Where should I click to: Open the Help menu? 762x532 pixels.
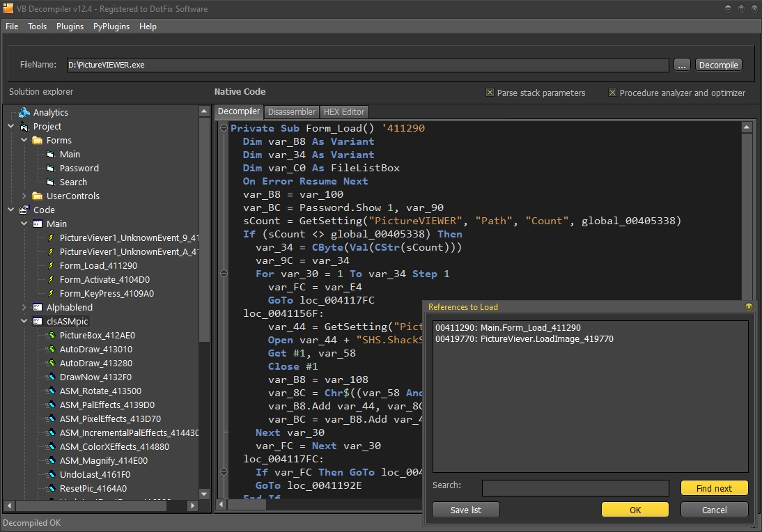[148, 26]
